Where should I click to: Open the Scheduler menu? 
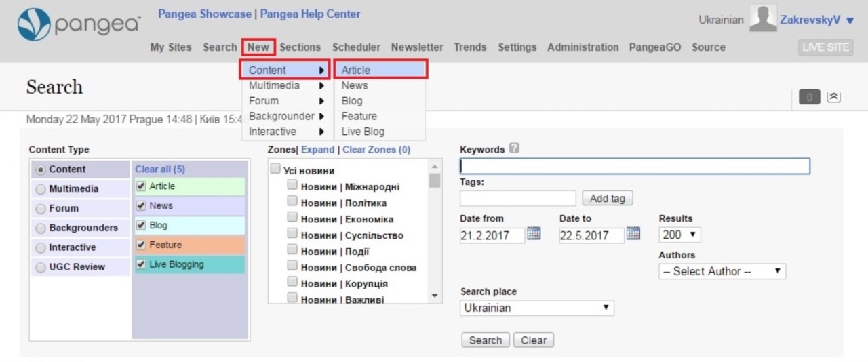coord(356,47)
